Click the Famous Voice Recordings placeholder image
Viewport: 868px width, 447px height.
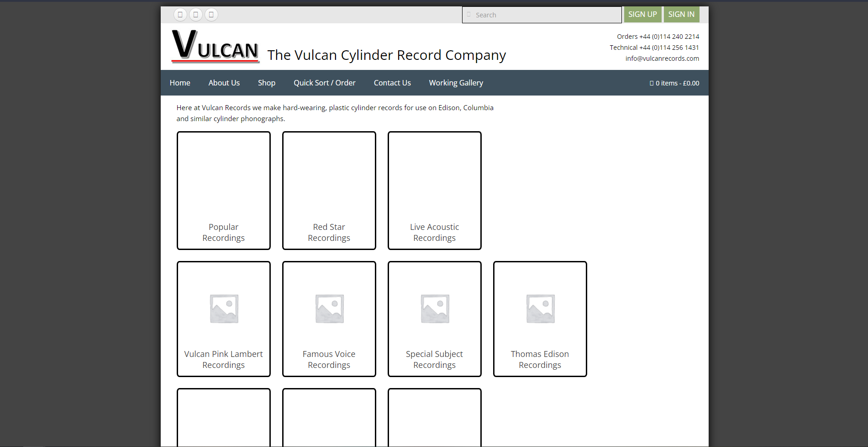coord(329,309)
